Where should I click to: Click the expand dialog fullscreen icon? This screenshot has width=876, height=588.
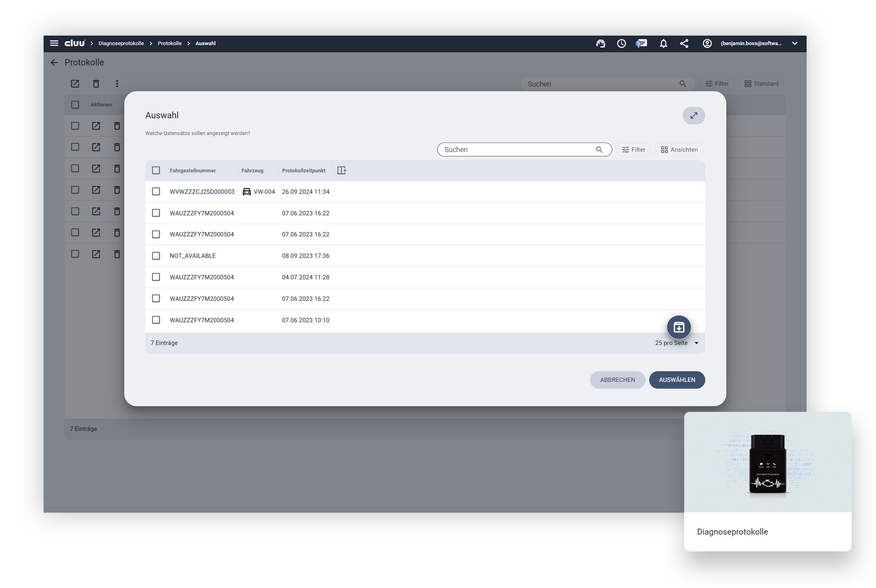(x=693, y=115)
